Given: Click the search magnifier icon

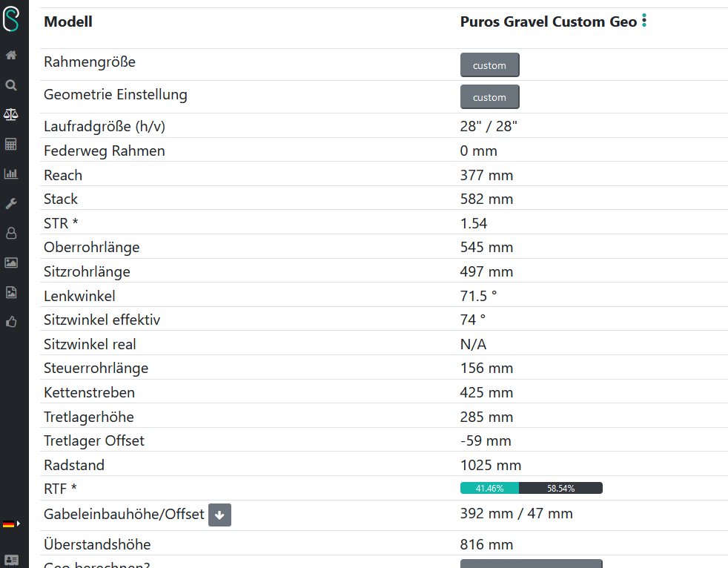Looking at the screenshot, I should pyautogui.click(x=11, y=85).
